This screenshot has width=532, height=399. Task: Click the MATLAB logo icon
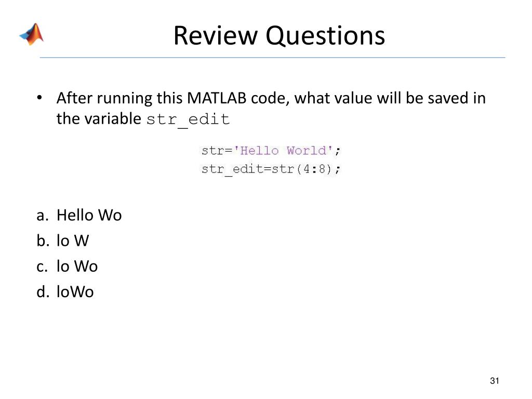point(32,34)
